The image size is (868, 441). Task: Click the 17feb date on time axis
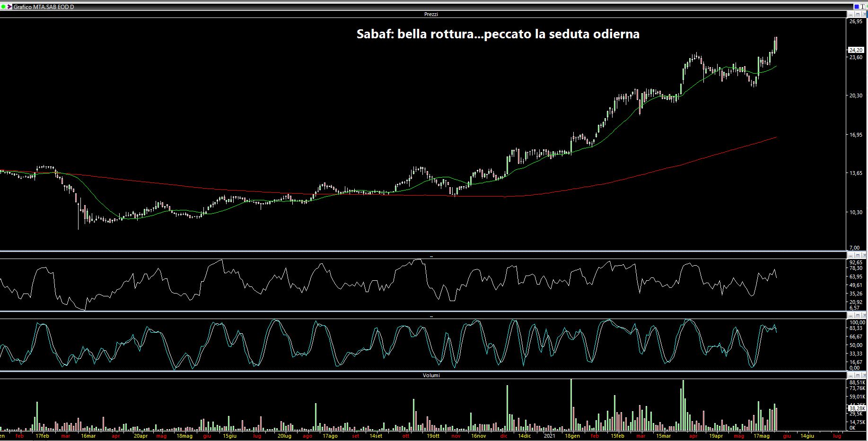(42, 436)
